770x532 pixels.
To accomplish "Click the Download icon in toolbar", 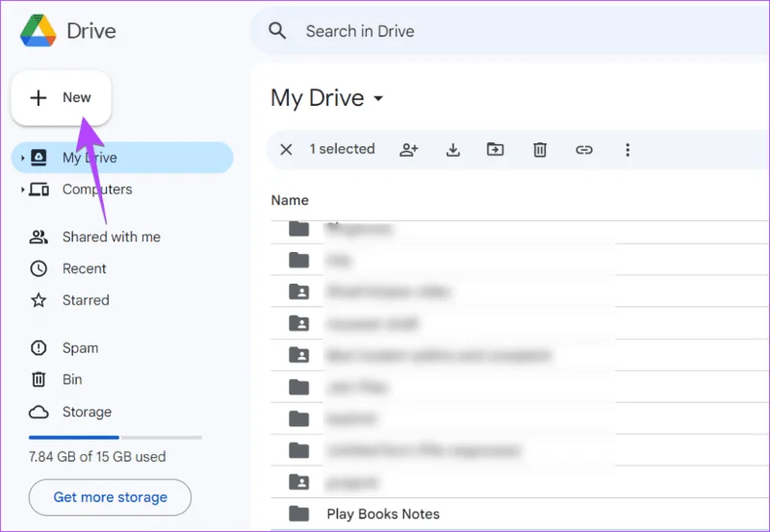I will point(452,150).
